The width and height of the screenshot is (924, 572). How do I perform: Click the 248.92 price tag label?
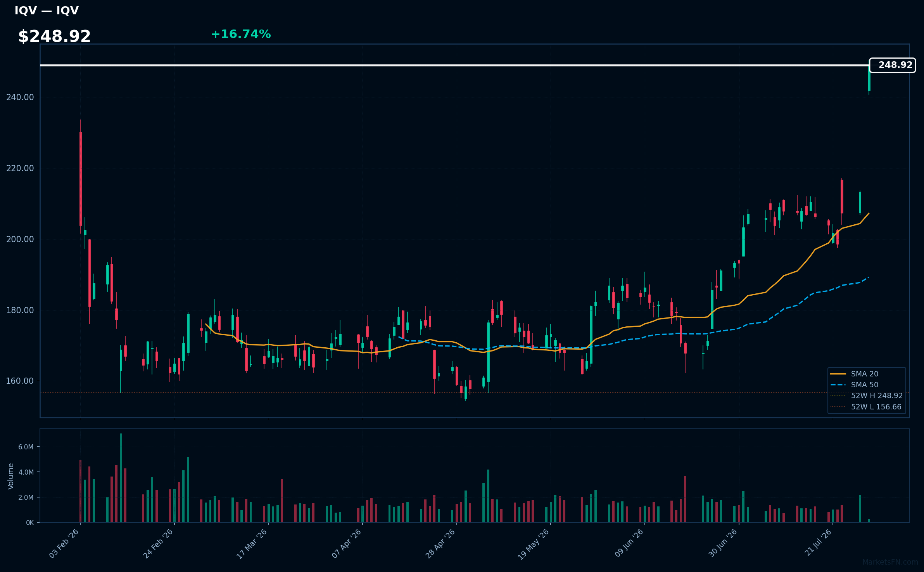pos(892,65)
